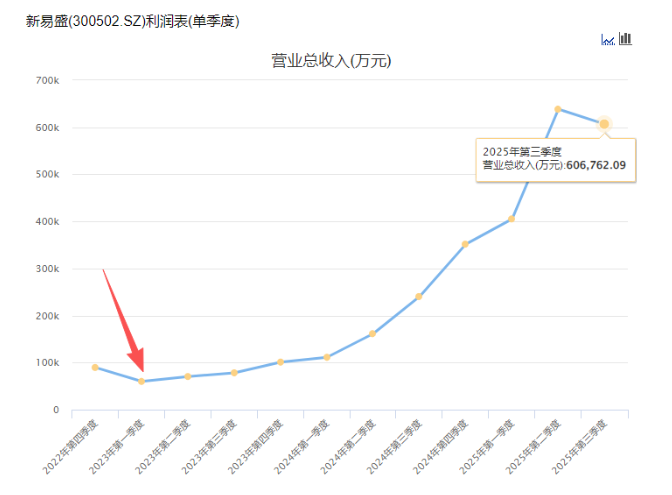Click the 2024年第三季度 data point
This screenshot has width=672, height=495.
tap(419, 296)
